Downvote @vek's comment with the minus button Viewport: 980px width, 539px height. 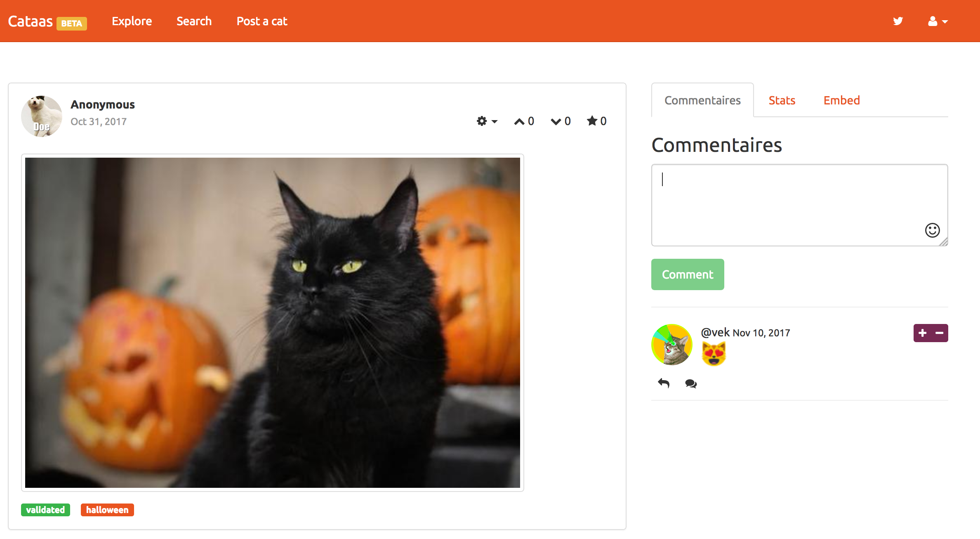(939, 333)
